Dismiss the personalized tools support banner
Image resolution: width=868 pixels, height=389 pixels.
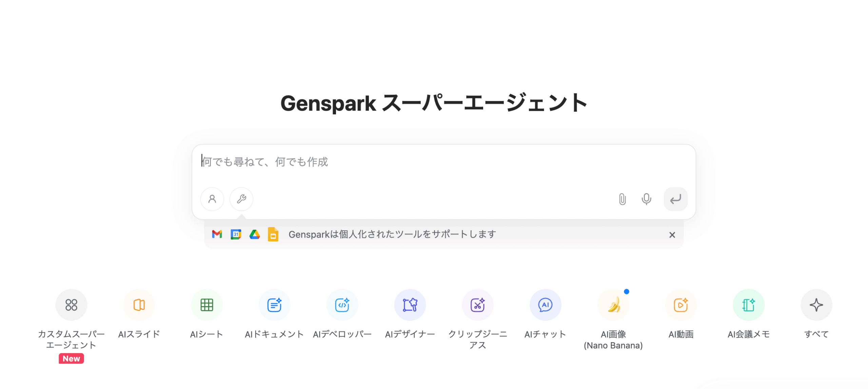672,235
